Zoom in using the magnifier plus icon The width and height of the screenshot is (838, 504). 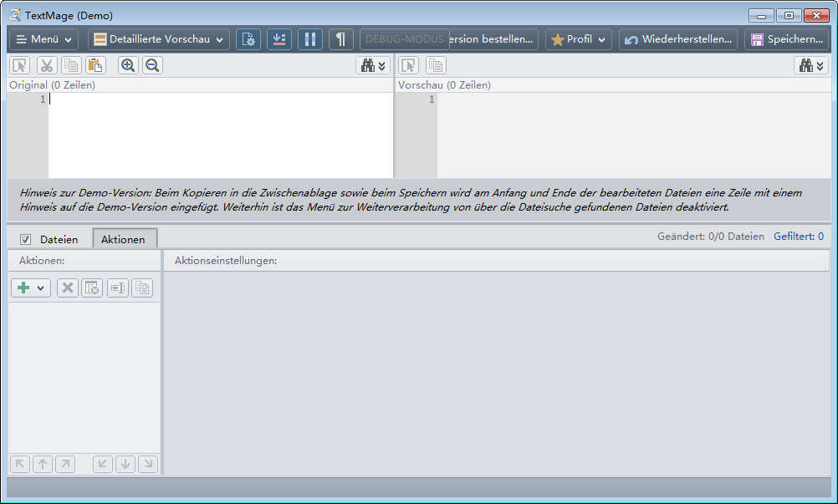pyautogui.click(x=128, y=65)
